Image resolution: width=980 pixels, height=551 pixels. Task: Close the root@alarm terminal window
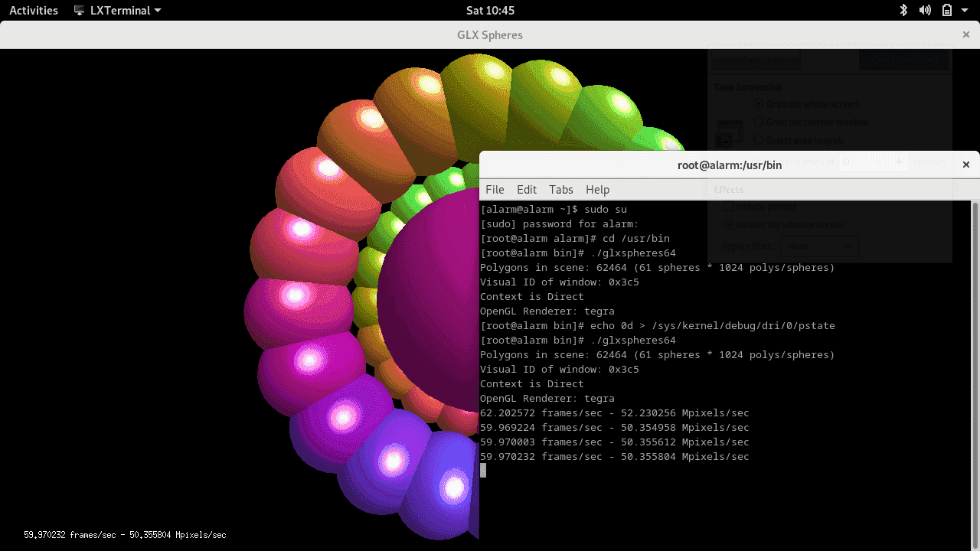[965, 165]
